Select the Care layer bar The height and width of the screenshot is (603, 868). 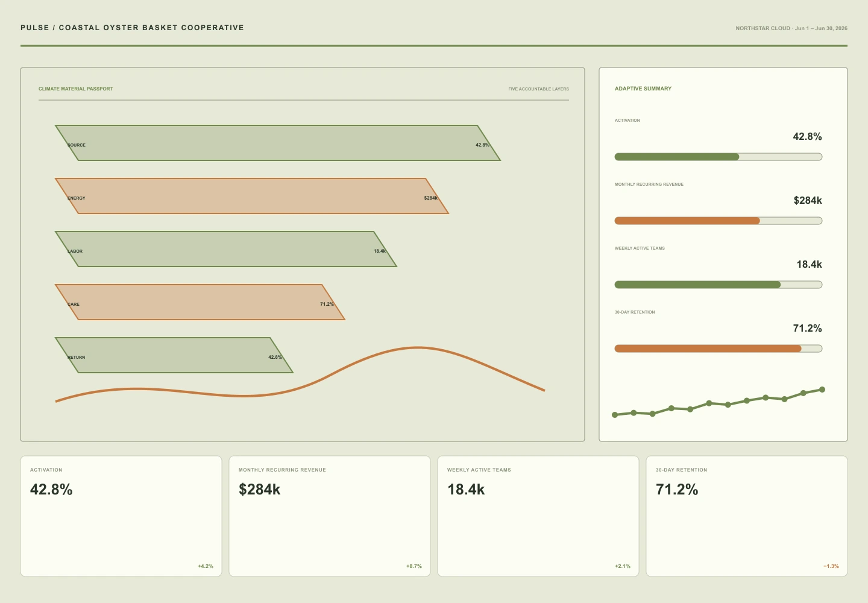(x=200, y=302)
